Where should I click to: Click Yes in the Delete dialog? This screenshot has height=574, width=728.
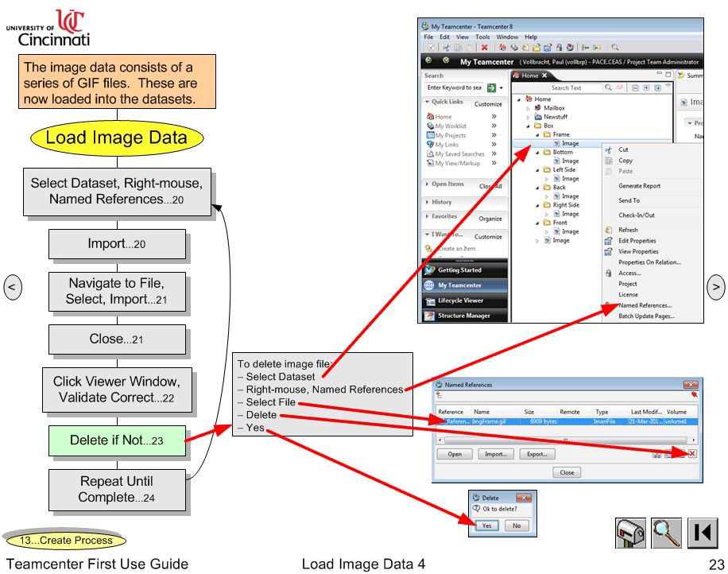click(486, 526)
